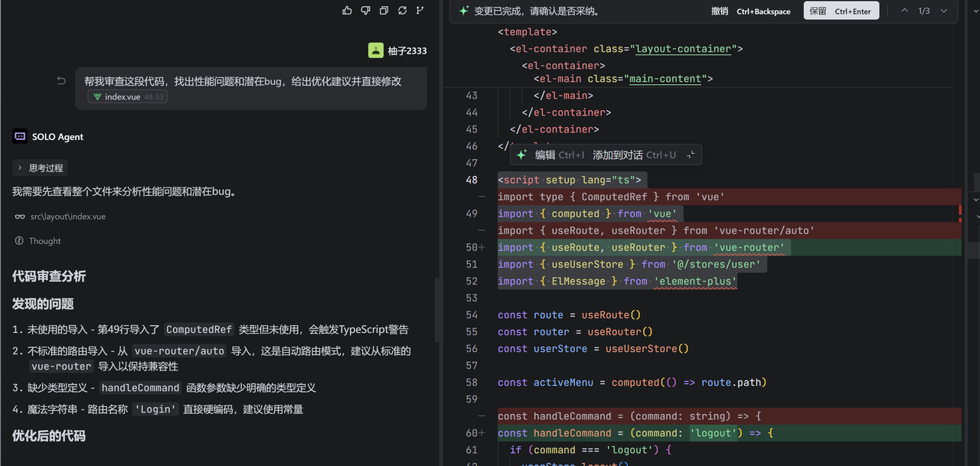Click the SOLO Agent label
980x466 pixels.
click(57, 137)
